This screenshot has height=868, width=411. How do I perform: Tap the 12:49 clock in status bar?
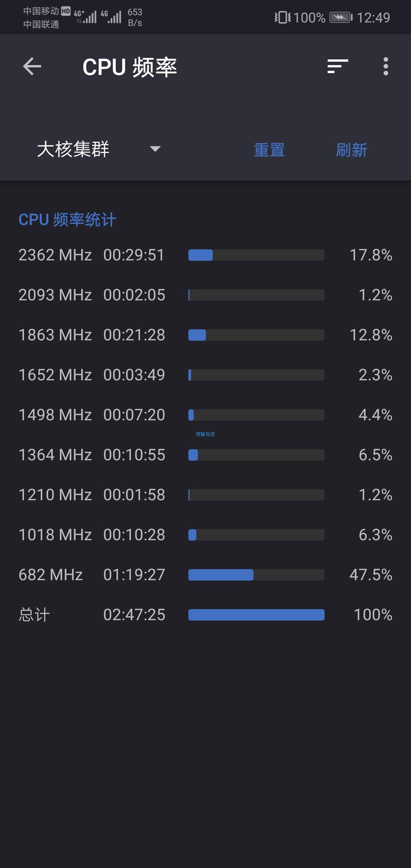[373, 18]
